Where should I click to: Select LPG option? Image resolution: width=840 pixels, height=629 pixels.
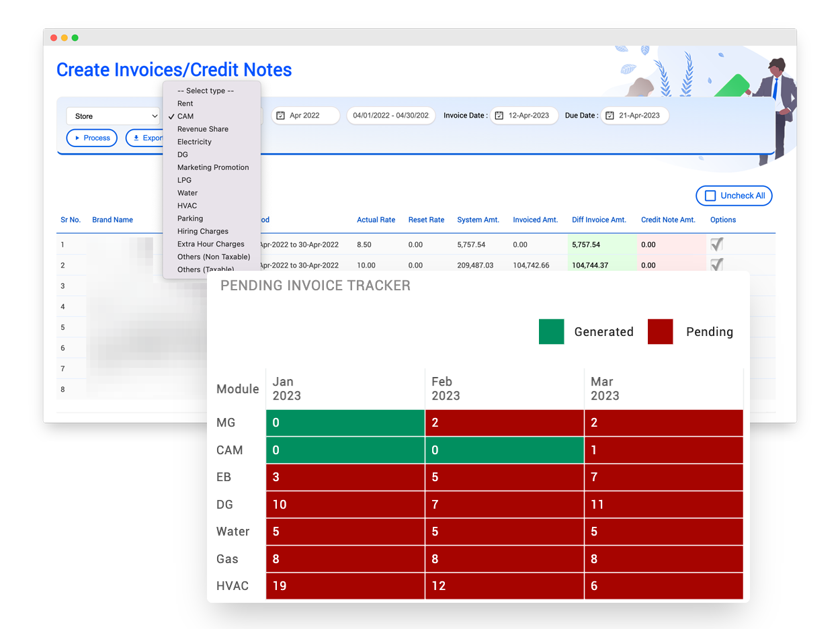click(x=184, y=180)
